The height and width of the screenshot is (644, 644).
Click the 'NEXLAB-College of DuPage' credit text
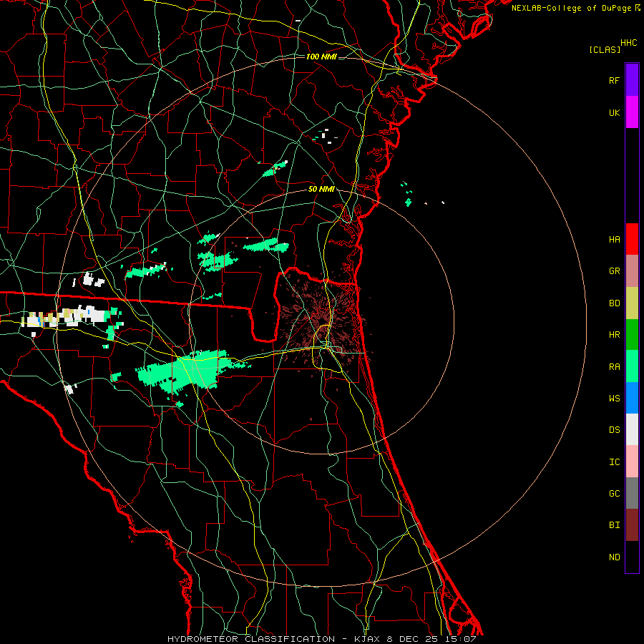[571, 8]
